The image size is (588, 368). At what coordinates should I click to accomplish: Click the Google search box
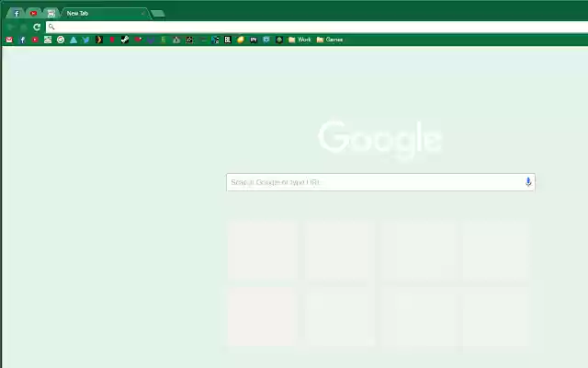point(380,182)
